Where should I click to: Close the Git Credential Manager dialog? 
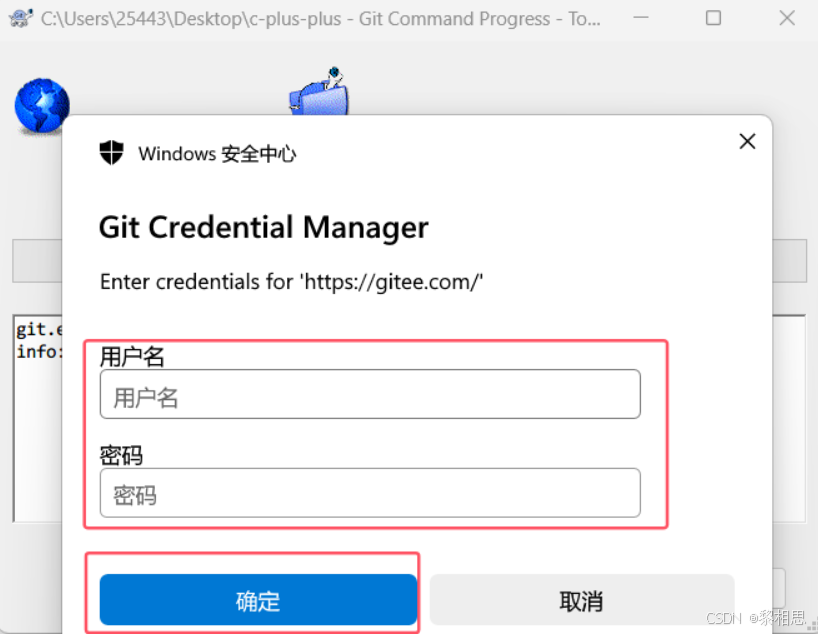coord(747,141)
